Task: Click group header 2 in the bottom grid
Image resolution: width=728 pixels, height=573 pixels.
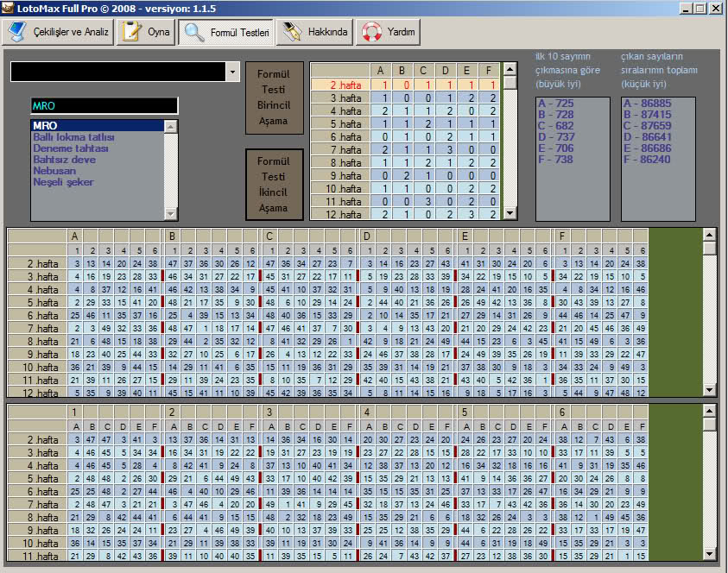Action: [x=172, y=412]
